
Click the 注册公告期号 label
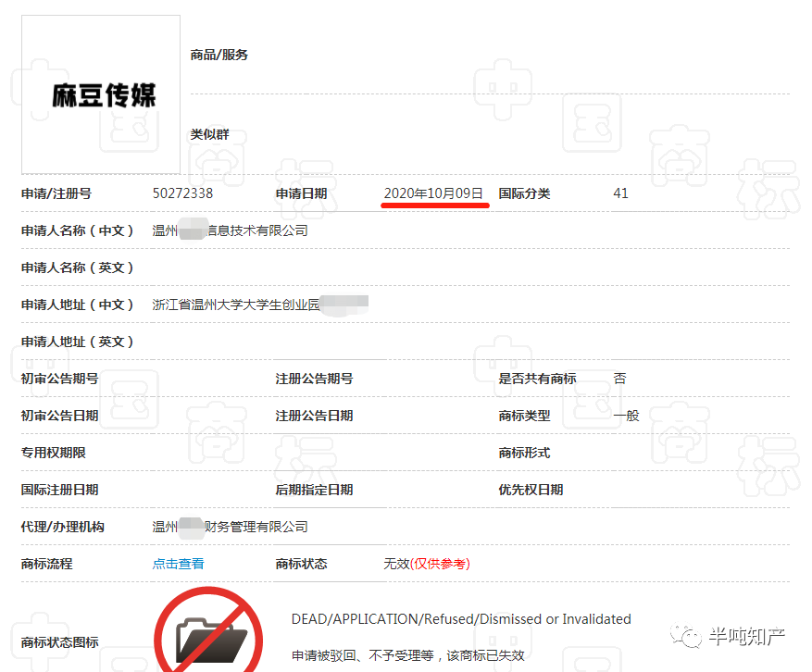click(x=315, y=379)
